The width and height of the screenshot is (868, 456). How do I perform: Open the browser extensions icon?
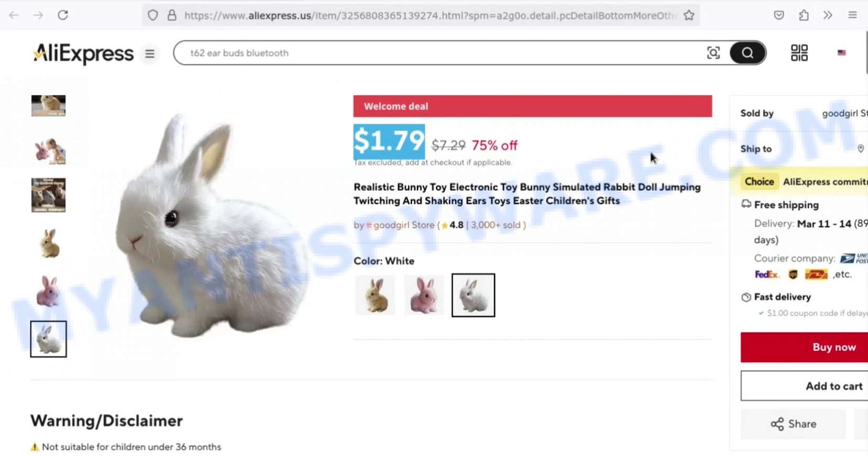click(804, 15)
